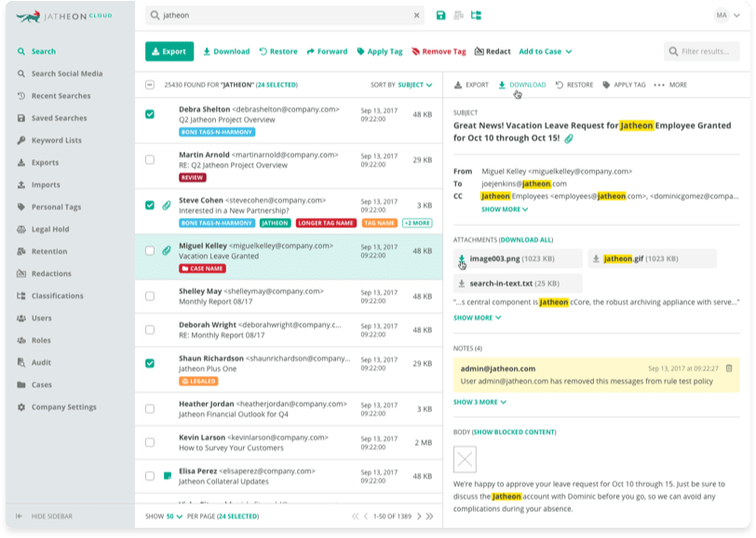Expand the +2 More tags badge
Screen dimensions: 756x538
pos(417,223)
